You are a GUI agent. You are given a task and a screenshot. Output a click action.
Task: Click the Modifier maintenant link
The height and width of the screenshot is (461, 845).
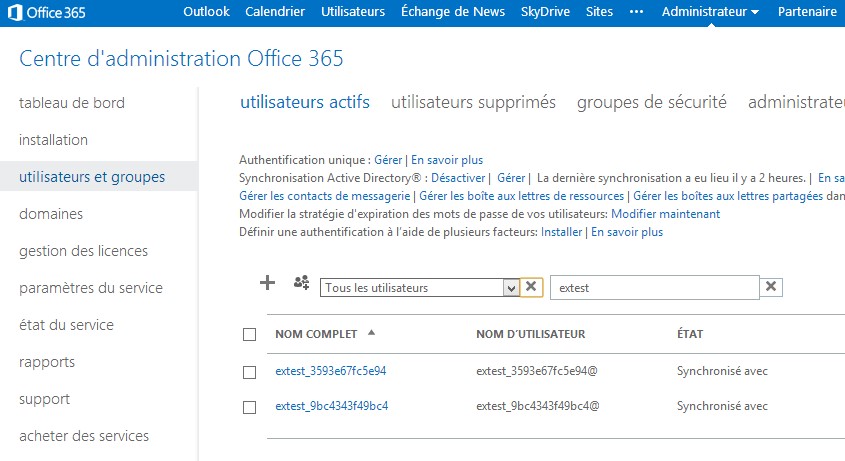pyautogui.click(x=666, y=214)
